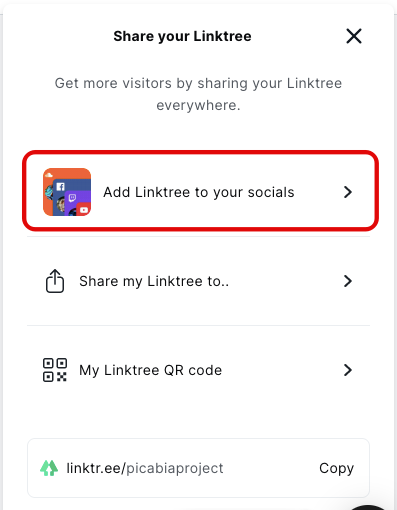Screen dimensions: 397x510
Task: Expand the chevron beside My Linktree QR code
Action: click(348, 370)
